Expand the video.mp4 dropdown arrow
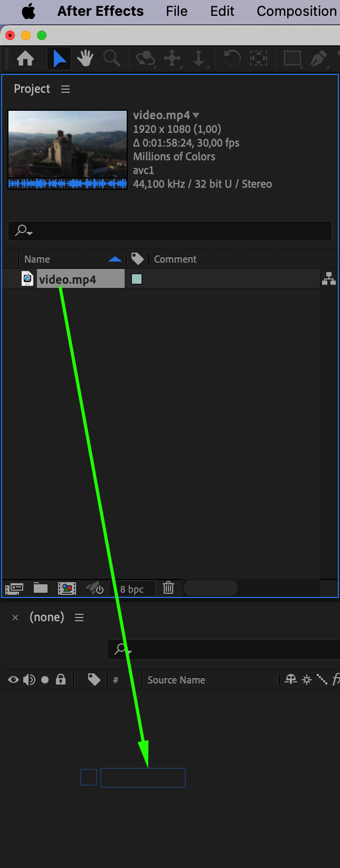This screenshot has width=340, height=868. (196, 115)
